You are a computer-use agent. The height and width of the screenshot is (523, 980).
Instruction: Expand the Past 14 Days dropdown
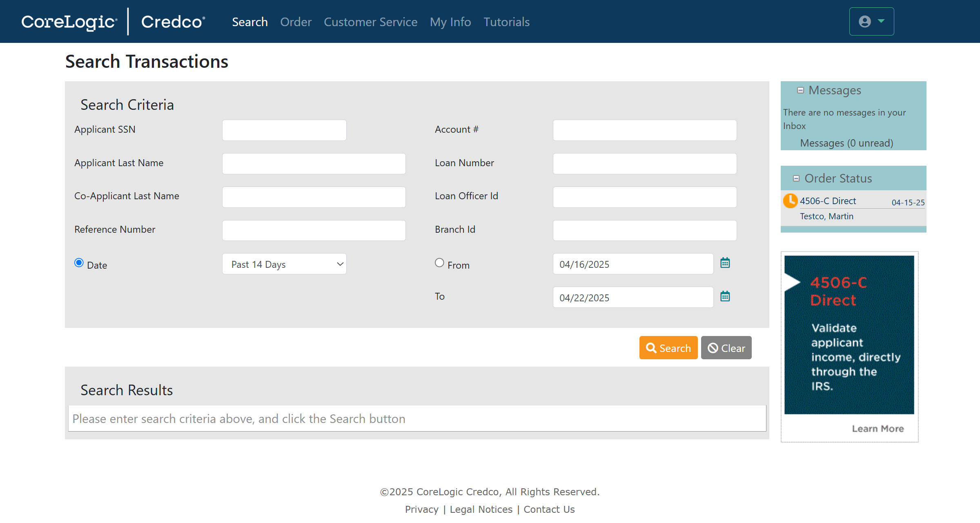tap(284, 264)
